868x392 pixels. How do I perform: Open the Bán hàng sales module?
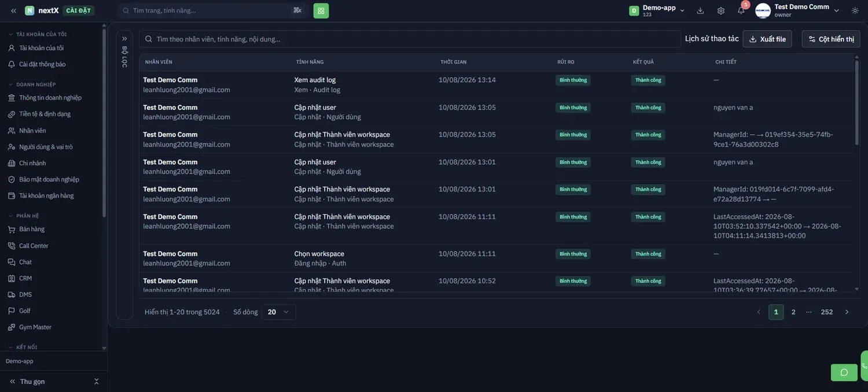(32, 230)
